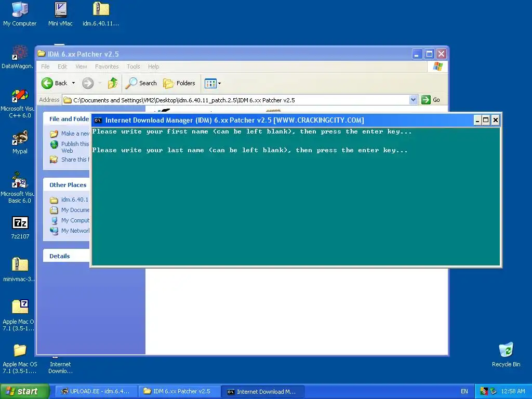Maximize the IDM 6.xx Patcher Explorer window
The width and height of the screenshot is (532, 399).
(429, 54)
